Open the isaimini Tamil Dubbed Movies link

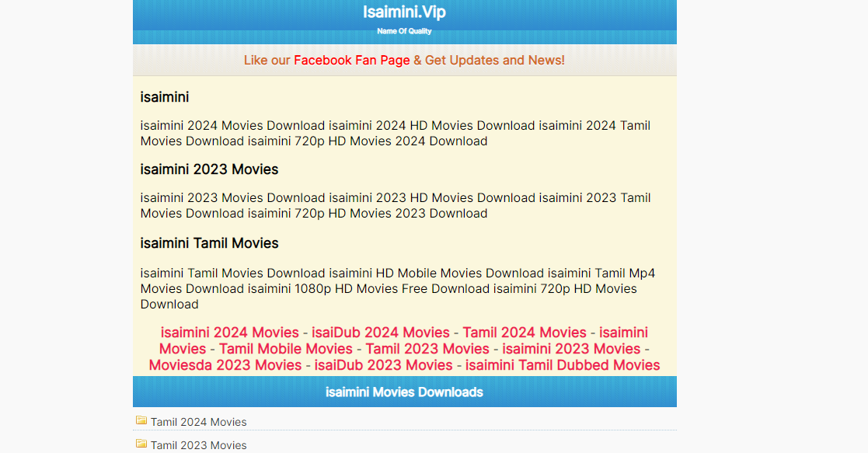tap(563, 365)
